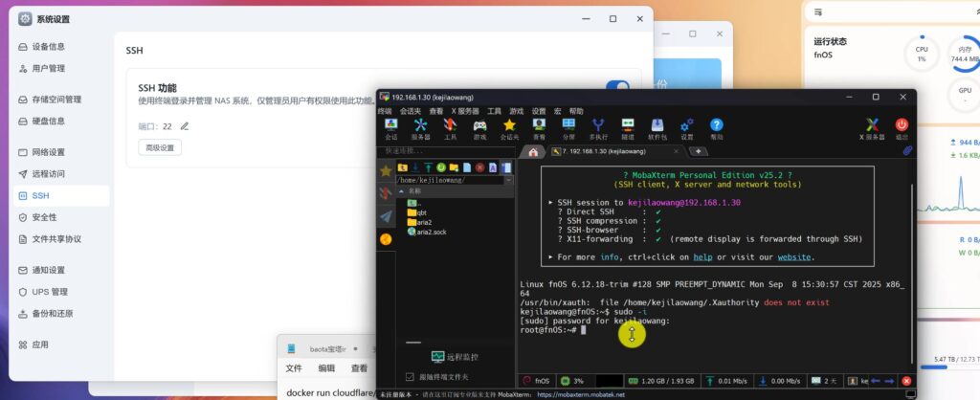The width and height of the screenshot is (980, 400).
Task: Toggle the 跟随终端文件夹 checkbox
Action: [x=410, y=377]
